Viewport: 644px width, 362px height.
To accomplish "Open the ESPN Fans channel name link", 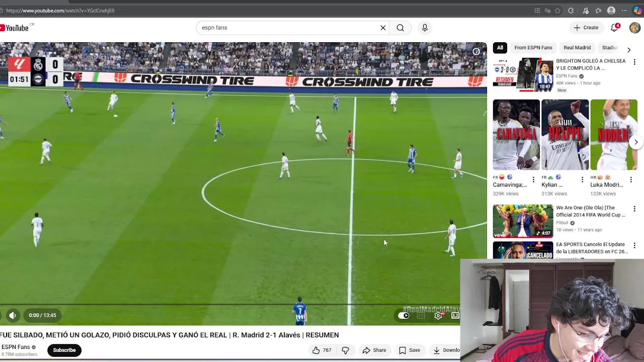I will [16, 347].
